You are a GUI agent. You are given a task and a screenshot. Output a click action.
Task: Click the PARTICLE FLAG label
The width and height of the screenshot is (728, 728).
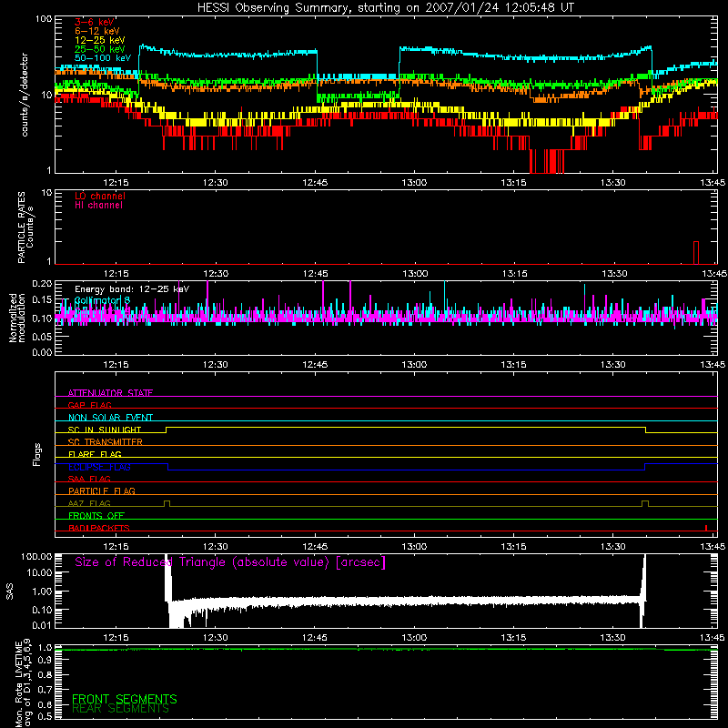click(102, 490)
